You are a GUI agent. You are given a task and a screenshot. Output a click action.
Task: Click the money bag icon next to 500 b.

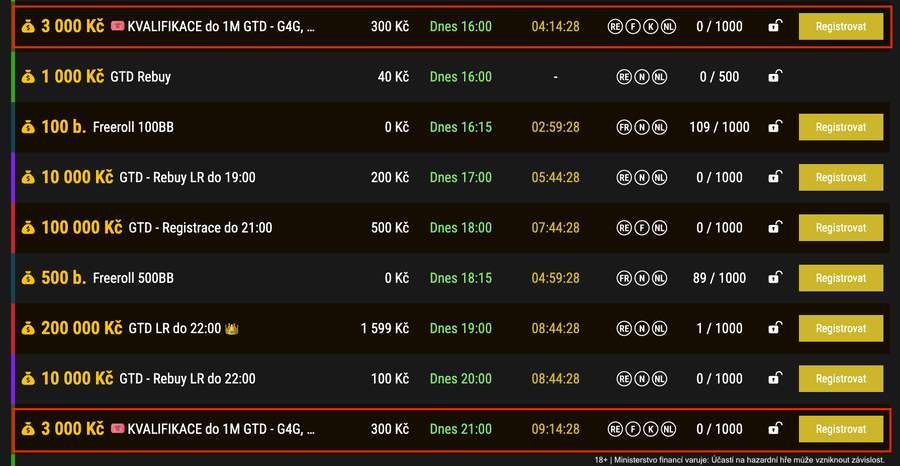point(28,278)
